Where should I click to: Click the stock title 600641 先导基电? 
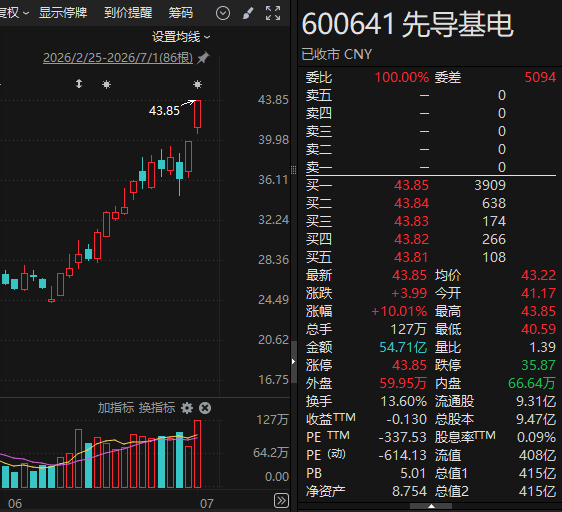[x=408, y=24]
